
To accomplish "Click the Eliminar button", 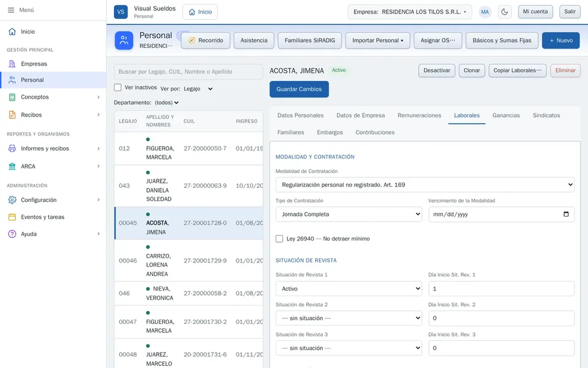I will (565, 71).
